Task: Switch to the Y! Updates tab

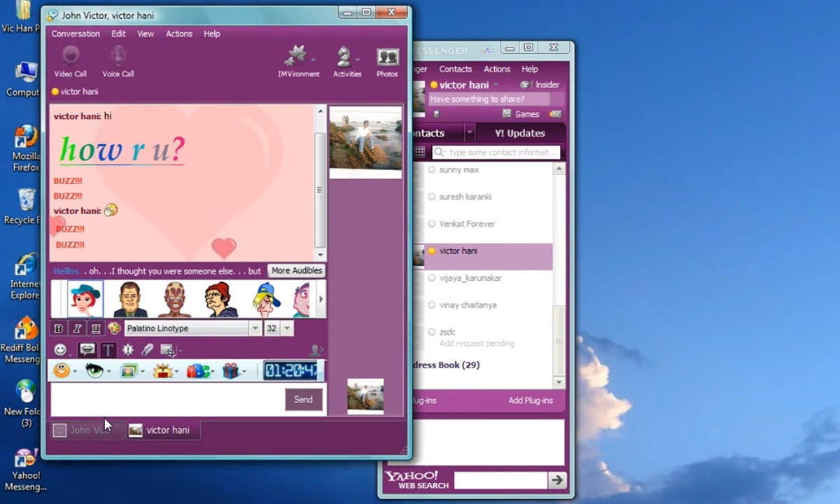Action: point(519,133)
